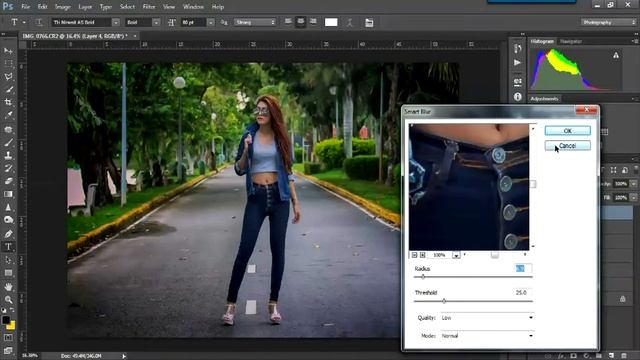Select the Pen tool

pyautogui.click(x=8, y=233)
